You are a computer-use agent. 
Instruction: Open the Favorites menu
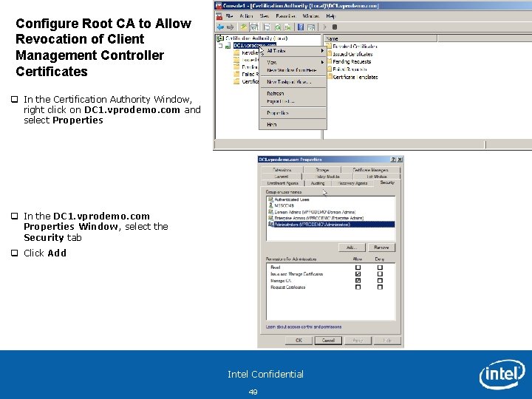pos(285,16)
